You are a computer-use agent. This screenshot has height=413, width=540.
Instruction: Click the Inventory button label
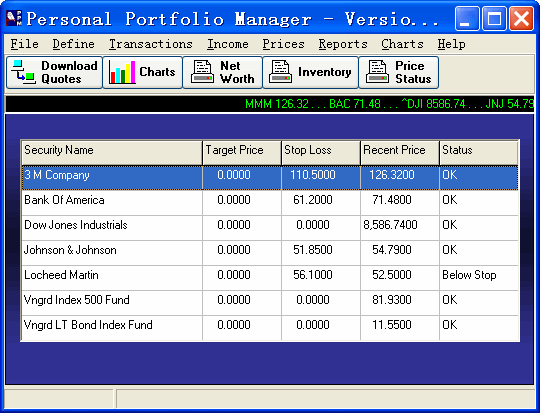(x=325, y=72)
